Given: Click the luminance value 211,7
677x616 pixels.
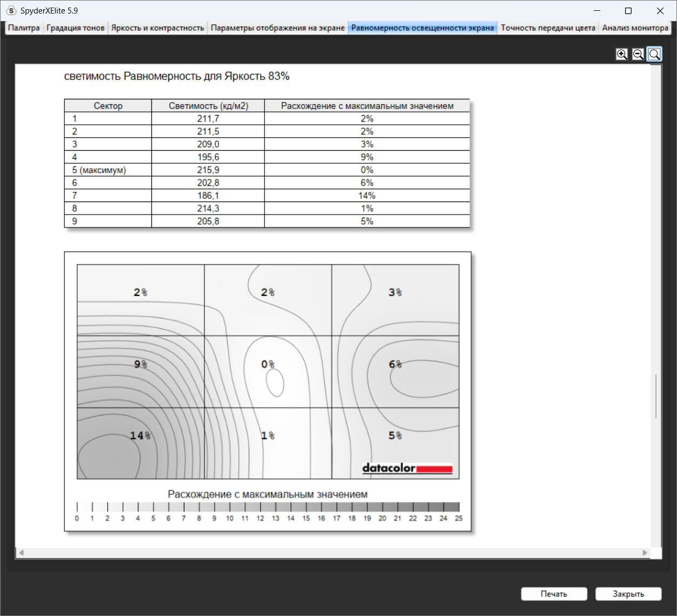Looking at the screenshot, I should click(208, 118).
